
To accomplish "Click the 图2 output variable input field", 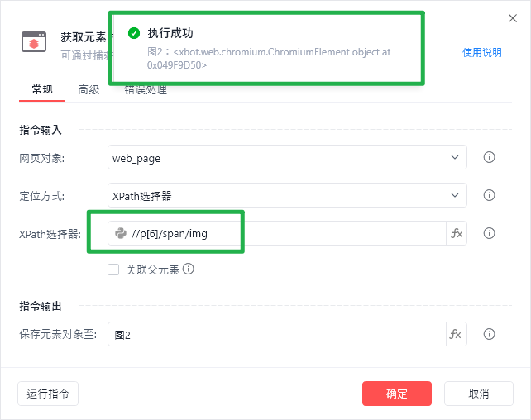I will 277,334.
